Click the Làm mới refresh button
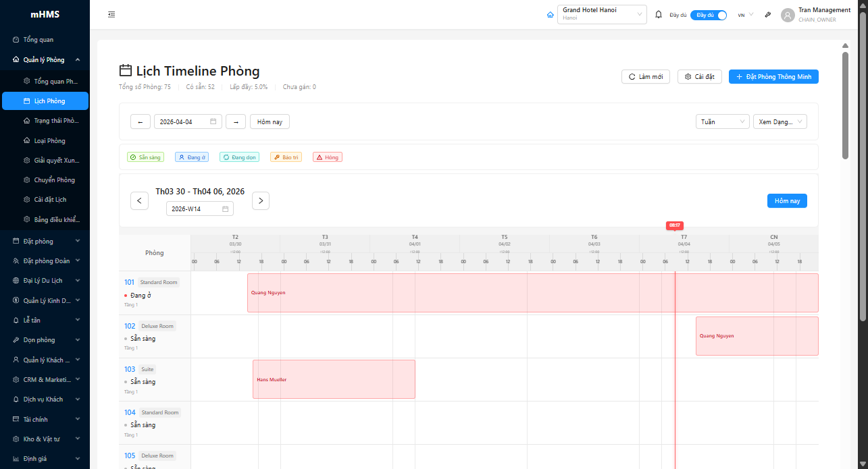This screenshot has height=469, width=868. (x=645, y=77)
